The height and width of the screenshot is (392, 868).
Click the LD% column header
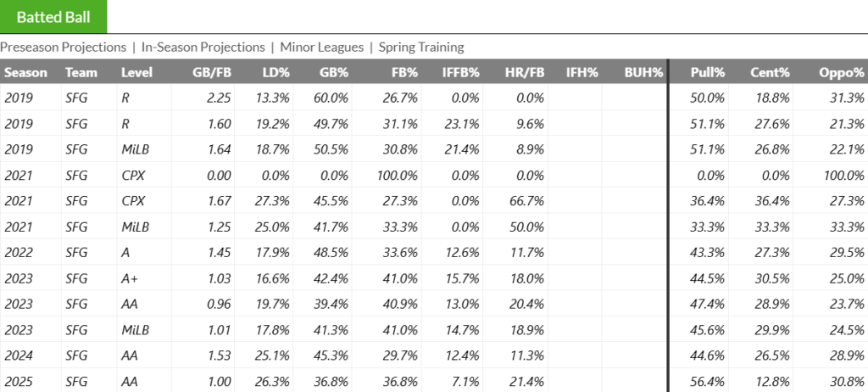271,73
